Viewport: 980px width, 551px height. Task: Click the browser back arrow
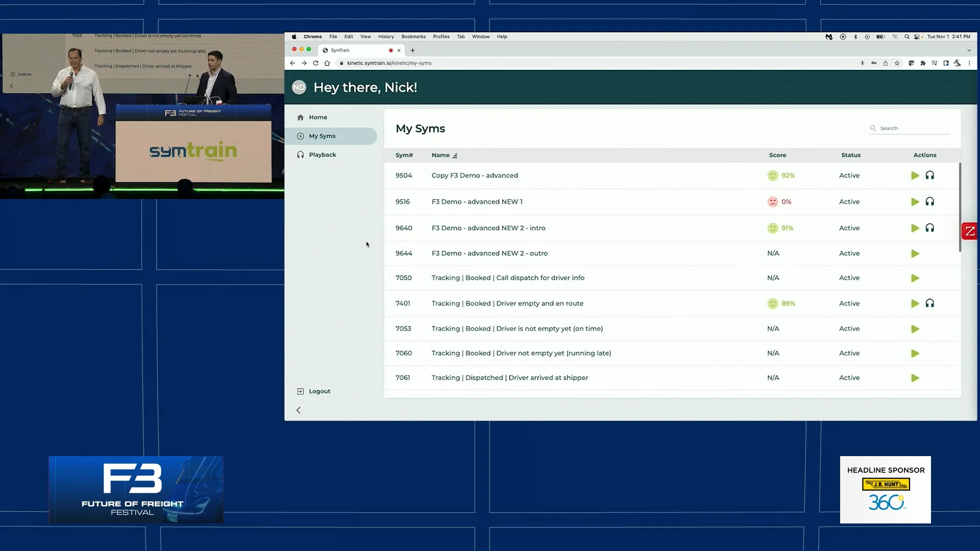292,63
